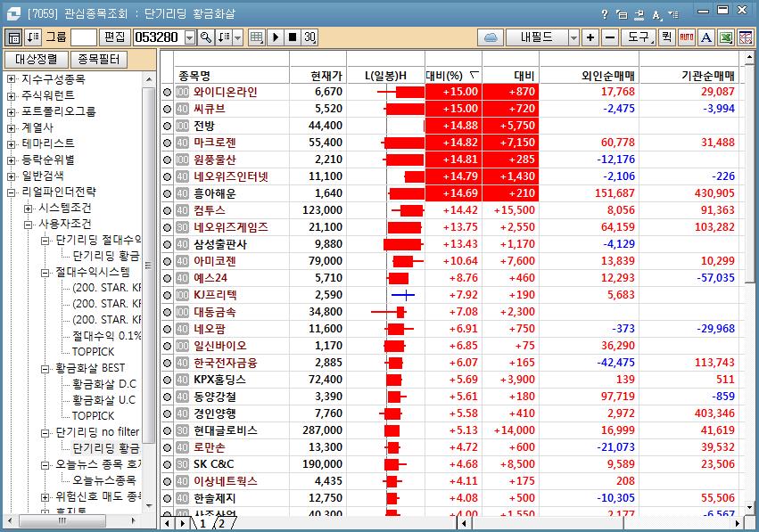The image size is (759, 532).
Task: Click the 대상정렬 button
Action: point(37,60)
